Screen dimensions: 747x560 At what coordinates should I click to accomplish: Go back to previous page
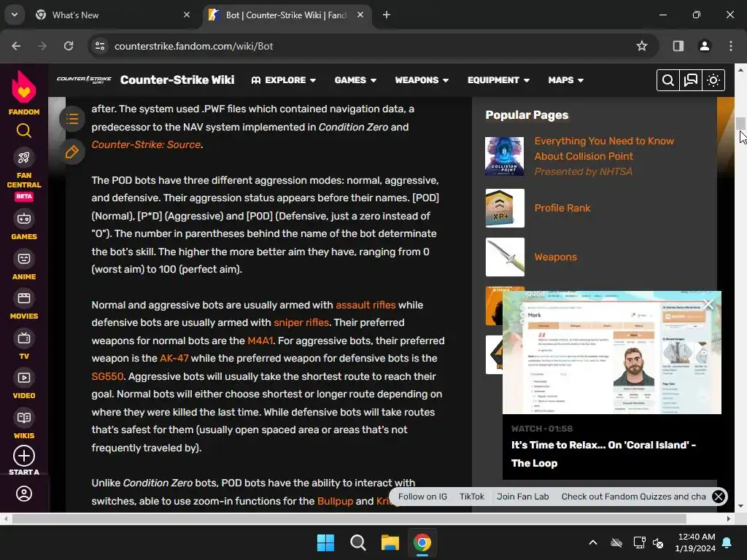[16, 46]
